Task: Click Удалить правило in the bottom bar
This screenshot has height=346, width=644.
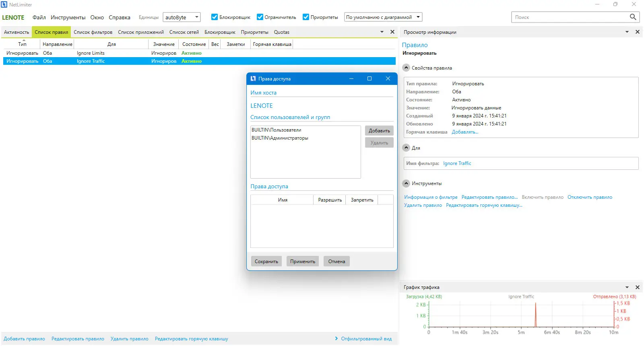Action: pos(130,339)
